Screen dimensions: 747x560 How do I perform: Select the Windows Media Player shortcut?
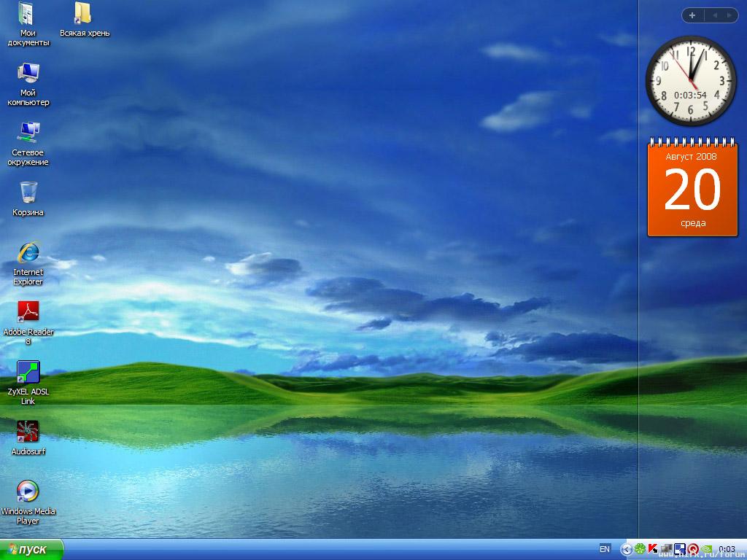point(28,502)
